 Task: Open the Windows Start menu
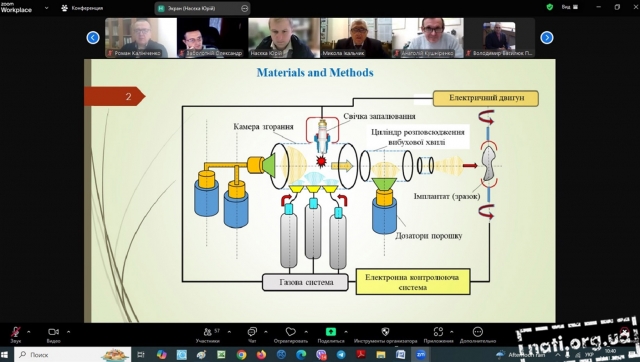5,355
